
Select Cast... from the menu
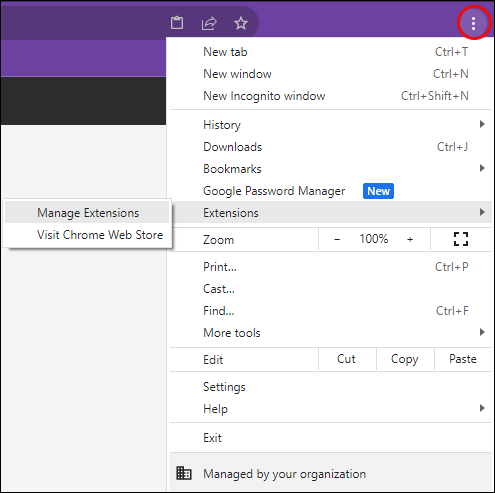330,289
